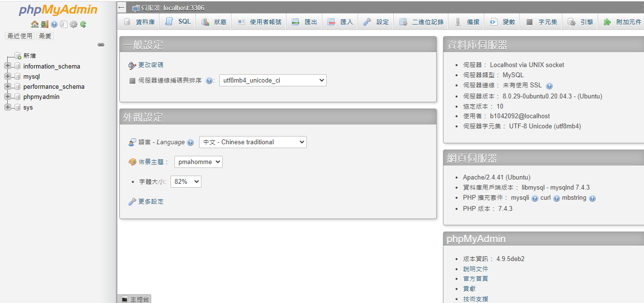Open the 更多設定 more settings link
The image size is (644, 303).
[x=150, y=201]
